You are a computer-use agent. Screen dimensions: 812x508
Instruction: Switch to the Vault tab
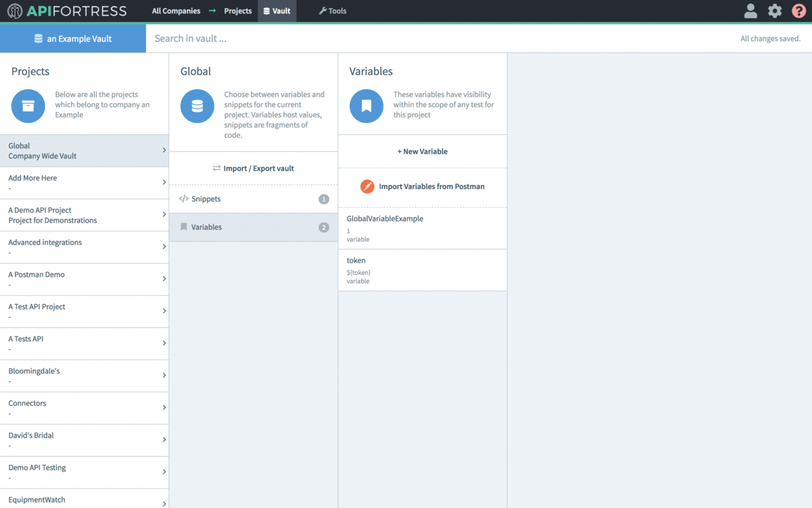[x=277, y=11]
